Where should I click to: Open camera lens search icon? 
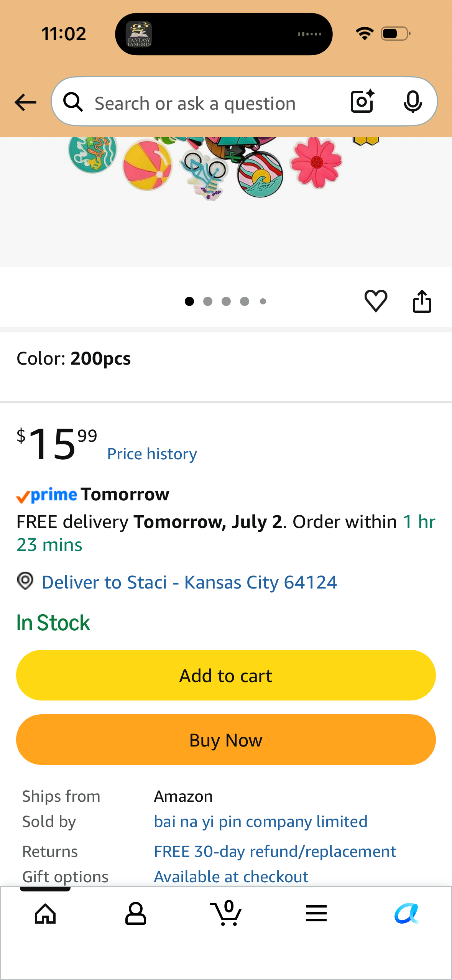click(x=362, y=101)
